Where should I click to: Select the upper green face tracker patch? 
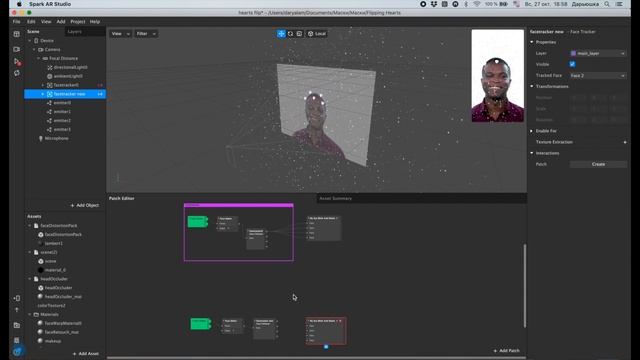click(x=198, y=222)
